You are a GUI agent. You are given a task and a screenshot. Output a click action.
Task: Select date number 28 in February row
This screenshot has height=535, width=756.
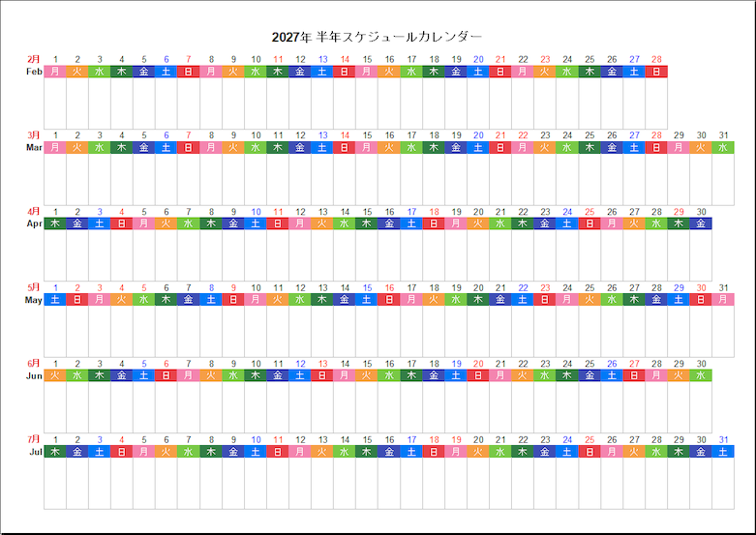coord(656,59)
